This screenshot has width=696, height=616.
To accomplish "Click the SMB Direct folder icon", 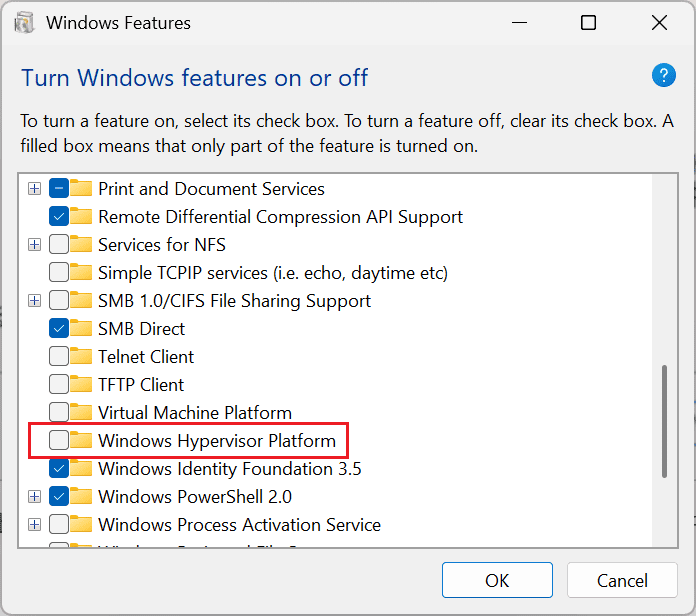I will (x=81, y=328).
